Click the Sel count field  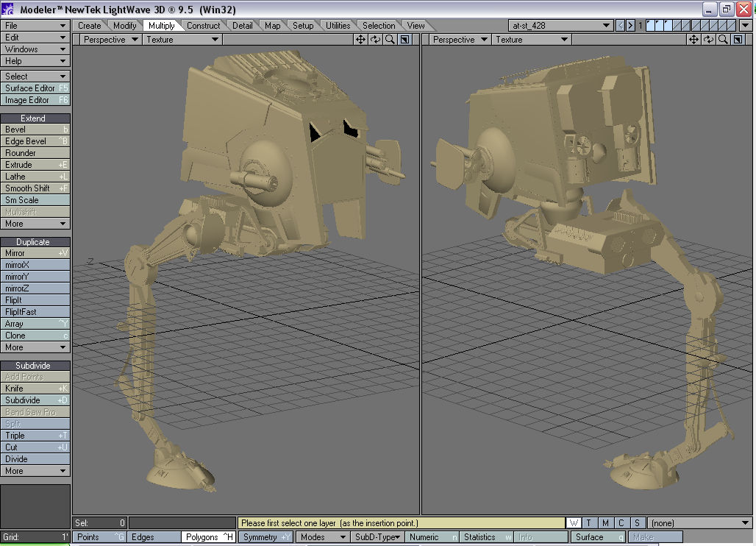pos(100,523)
